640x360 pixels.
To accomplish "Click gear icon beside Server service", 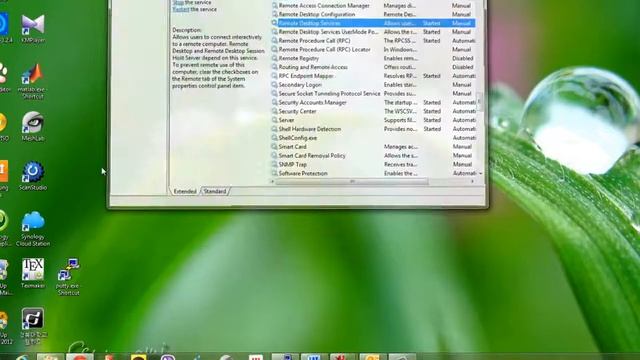I will (x=275, y=120).
